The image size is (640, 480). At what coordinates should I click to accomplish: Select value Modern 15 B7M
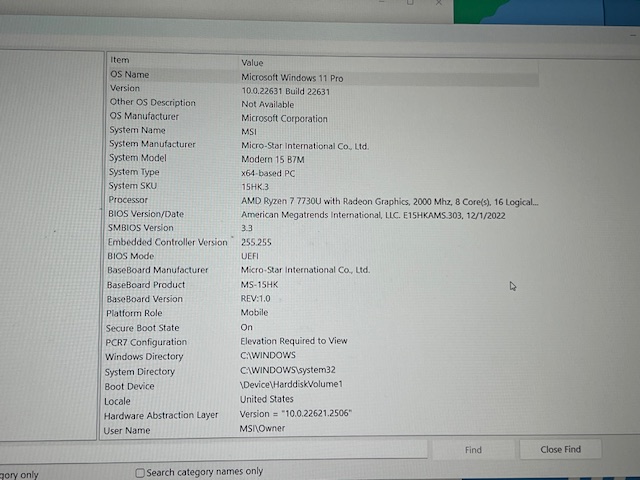[273, 160]
